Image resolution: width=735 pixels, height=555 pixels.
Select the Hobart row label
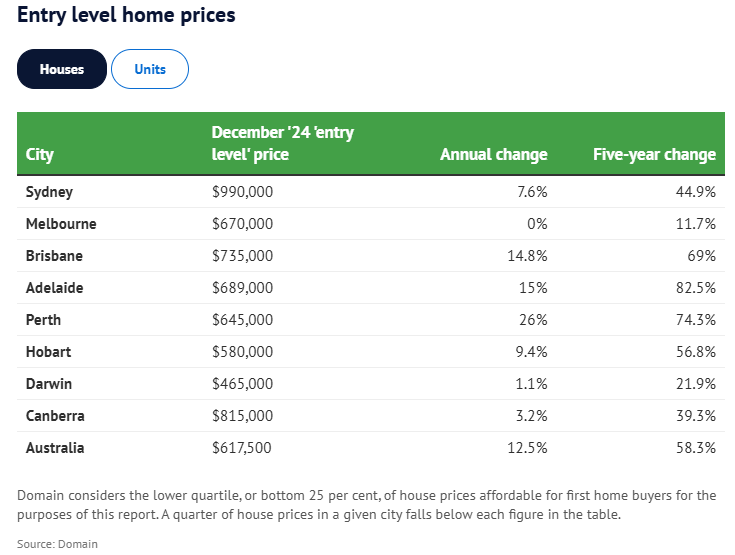pyautogui.click(x=48, y=352)
